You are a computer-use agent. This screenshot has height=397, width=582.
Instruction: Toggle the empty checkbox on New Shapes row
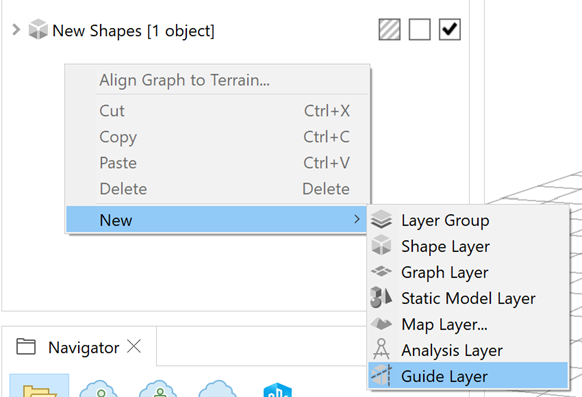point(419,29)
